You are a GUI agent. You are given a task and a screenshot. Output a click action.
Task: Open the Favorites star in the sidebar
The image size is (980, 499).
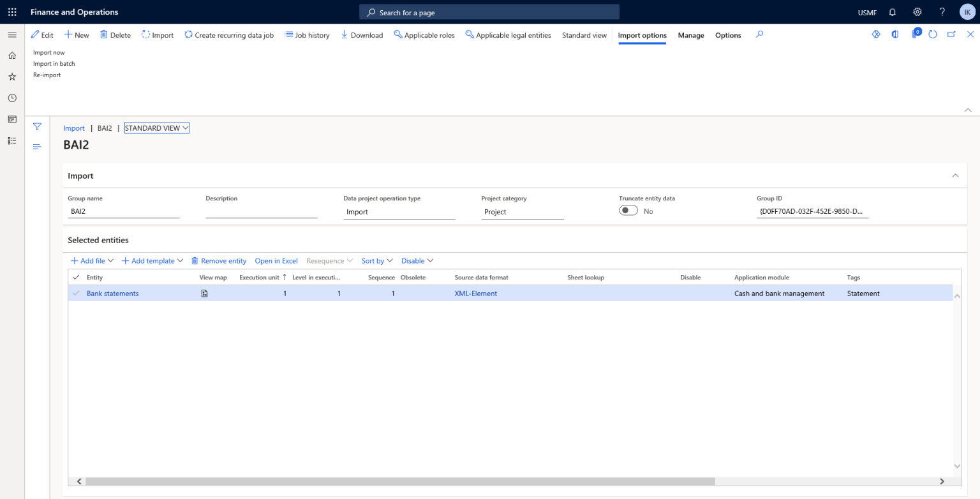11,77
